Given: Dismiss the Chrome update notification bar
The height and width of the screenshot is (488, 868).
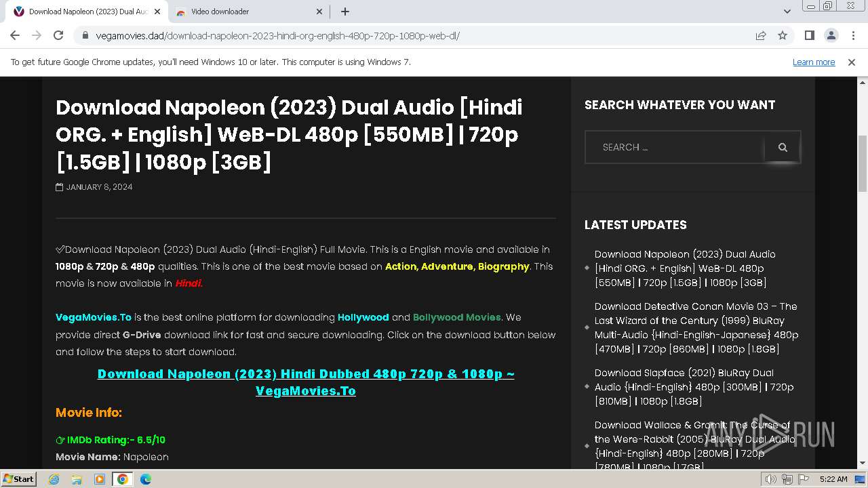Looking at the screenshot, I should point(852,62).
